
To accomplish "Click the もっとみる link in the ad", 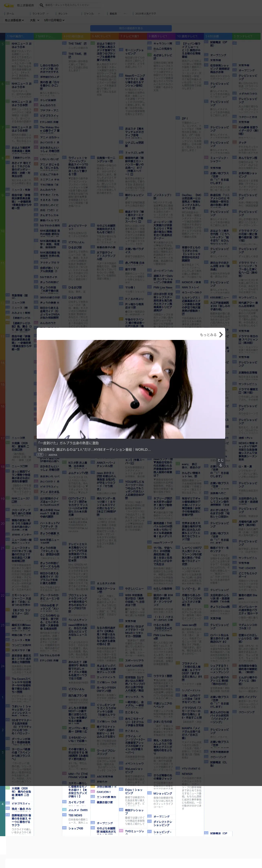I will pyautogui.click(x=208, y=335).
